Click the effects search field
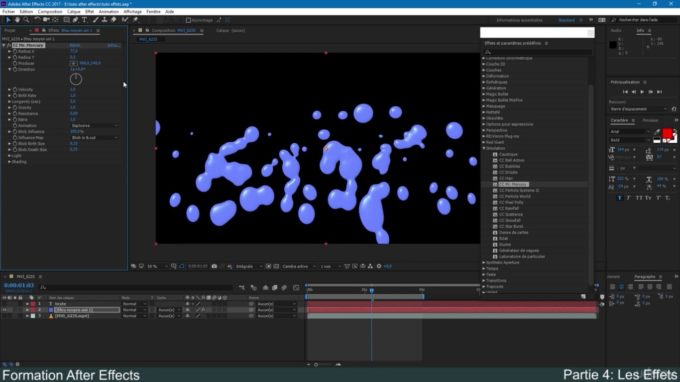 (x=538, y=52)
